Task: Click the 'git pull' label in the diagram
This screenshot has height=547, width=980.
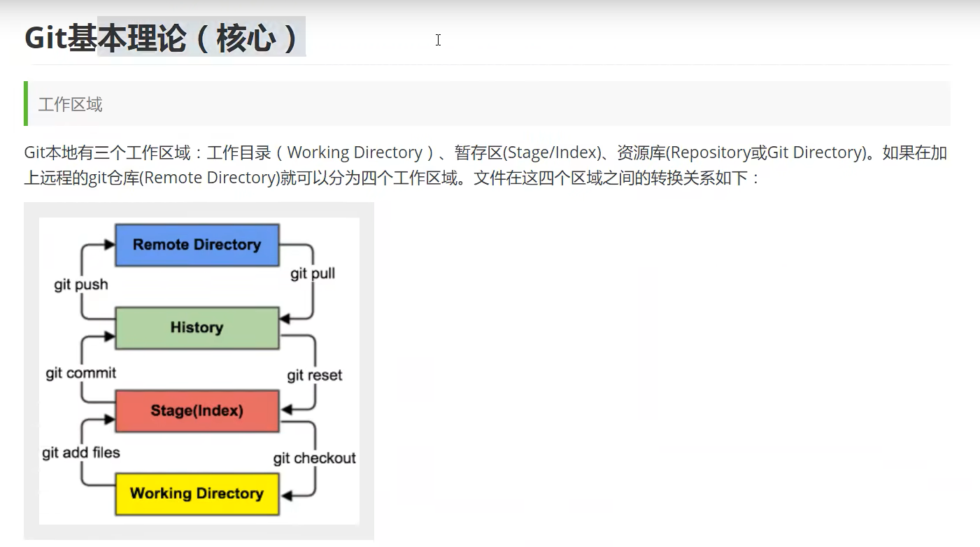Action: (x=313, y=273)
